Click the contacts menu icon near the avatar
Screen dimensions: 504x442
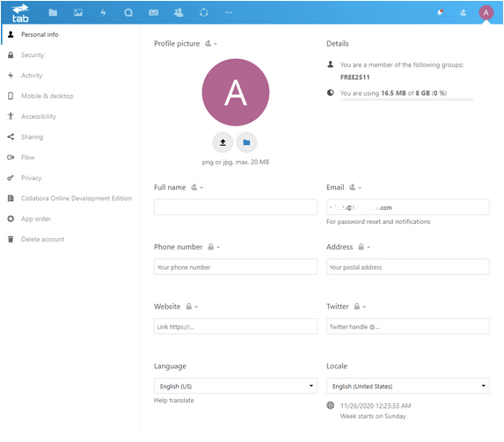coord(464,12)
